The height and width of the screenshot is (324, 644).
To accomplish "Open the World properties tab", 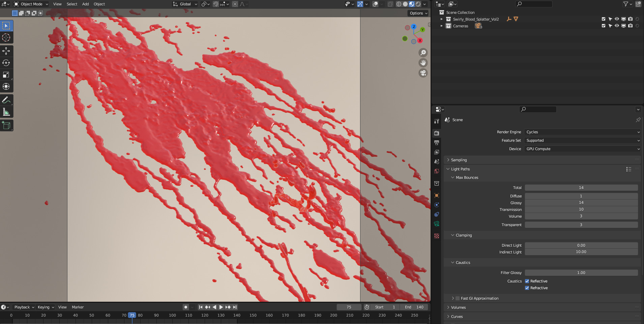I will click(x=437, y=171).
